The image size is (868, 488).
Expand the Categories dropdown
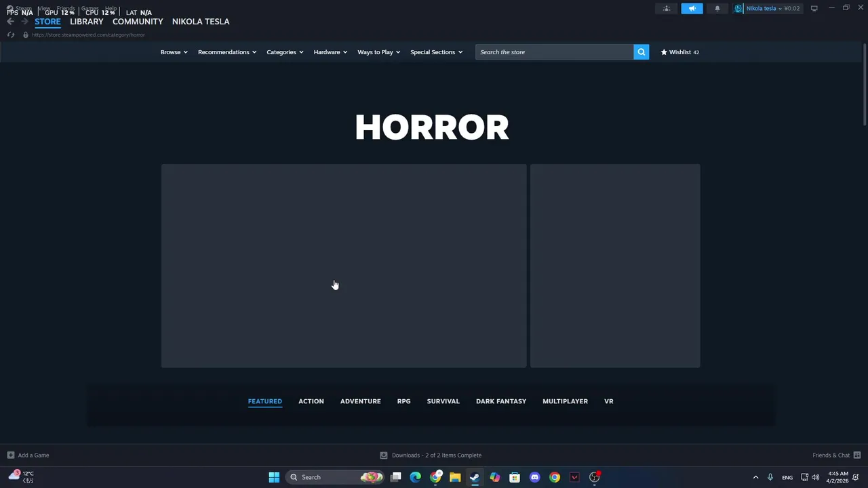[x=285, y=52]
